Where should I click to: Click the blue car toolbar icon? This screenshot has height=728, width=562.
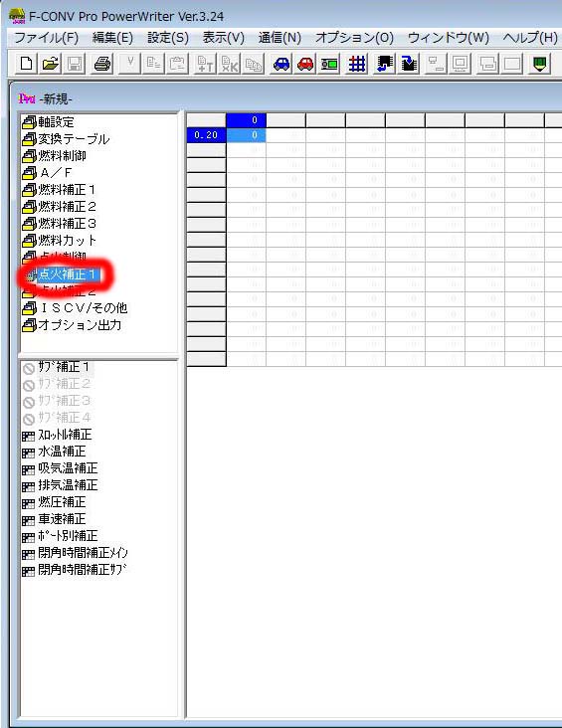tap(281, 64)
